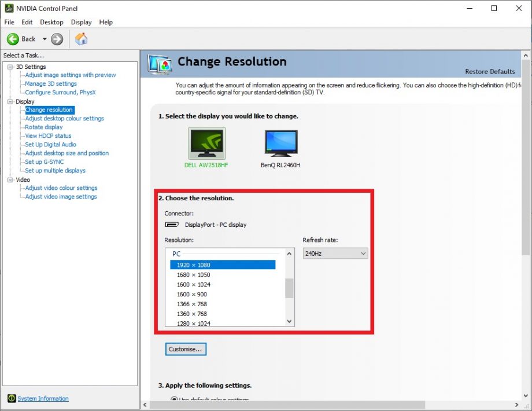Click horizontal scrollbar right arrow
This screenshot has width=532, height=411.
pos(517,405)
